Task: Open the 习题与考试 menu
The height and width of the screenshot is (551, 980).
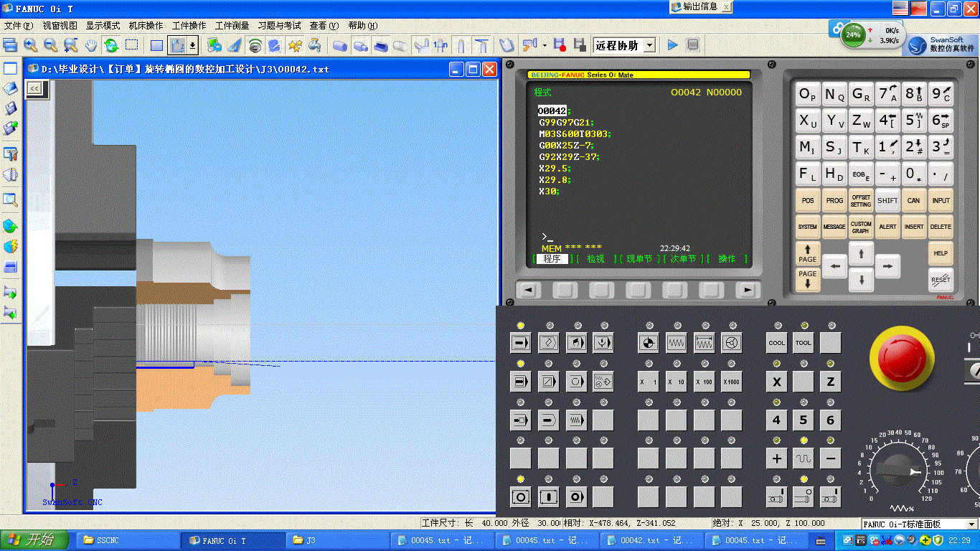Action: click(280, 25)
